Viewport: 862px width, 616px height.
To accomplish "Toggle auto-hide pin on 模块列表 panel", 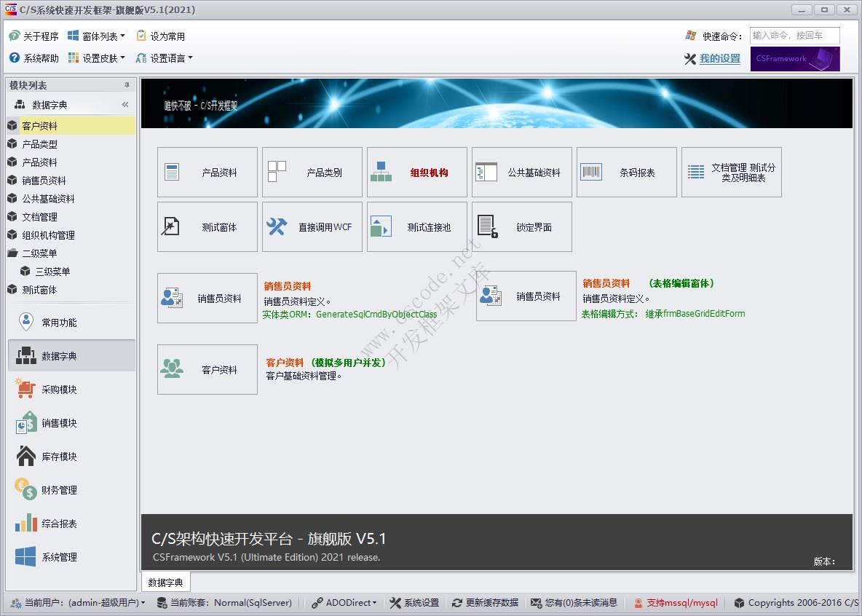I will tap(128, 85).
